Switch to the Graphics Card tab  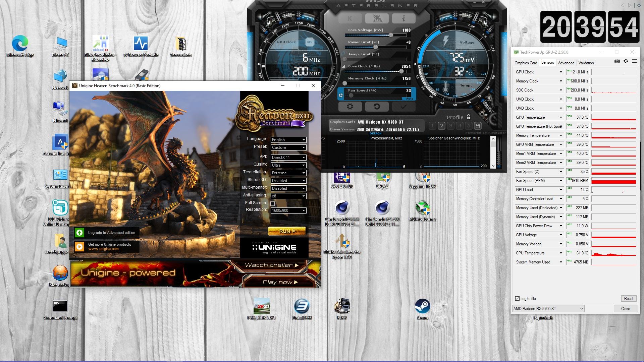[526, 63]
